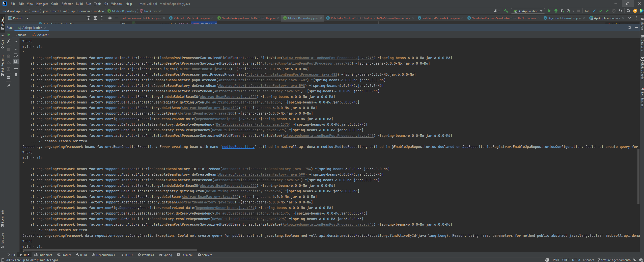Click Collapse All in the Project panel

coord(102,18)
